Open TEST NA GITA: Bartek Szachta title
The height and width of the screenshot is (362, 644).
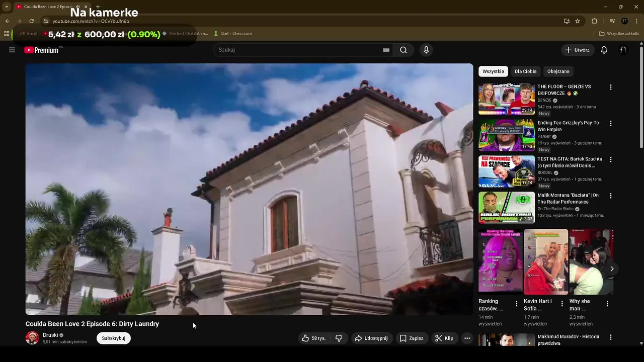(570, 162)
